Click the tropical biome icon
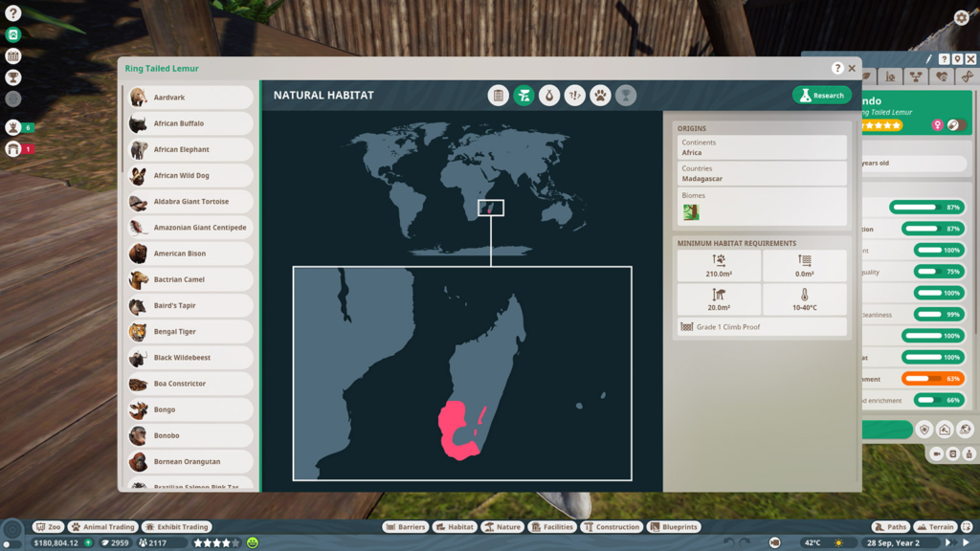The width and height of the screenshot is (980, 551). pos(691,211)
